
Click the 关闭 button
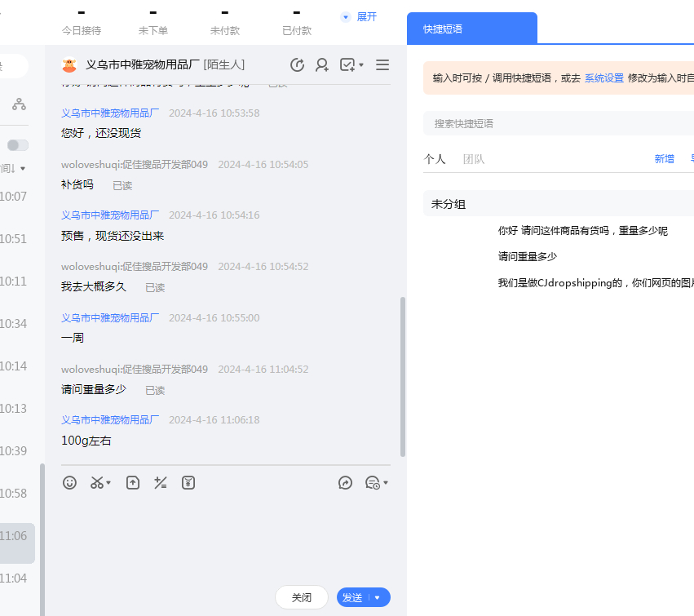(x=302, y=598)
